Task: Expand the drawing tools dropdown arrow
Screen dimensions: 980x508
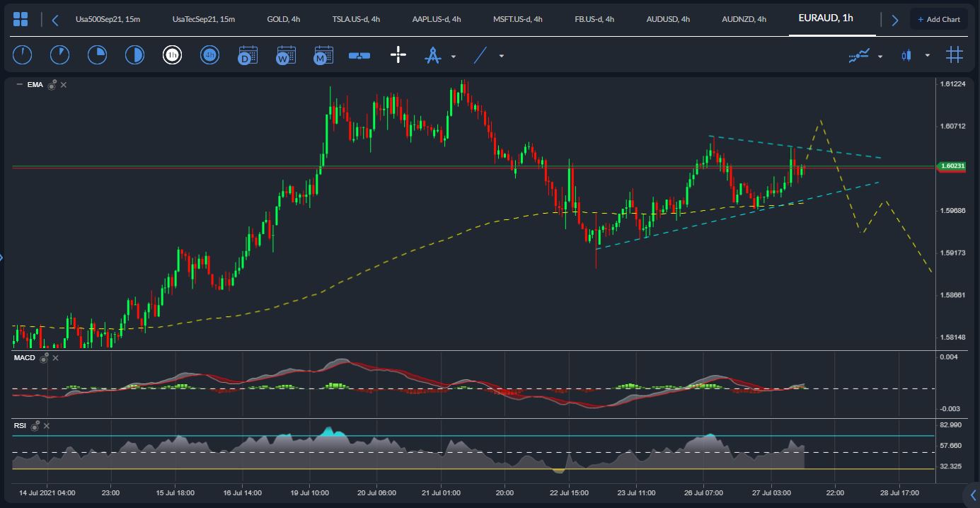Action: click(453, 56)
